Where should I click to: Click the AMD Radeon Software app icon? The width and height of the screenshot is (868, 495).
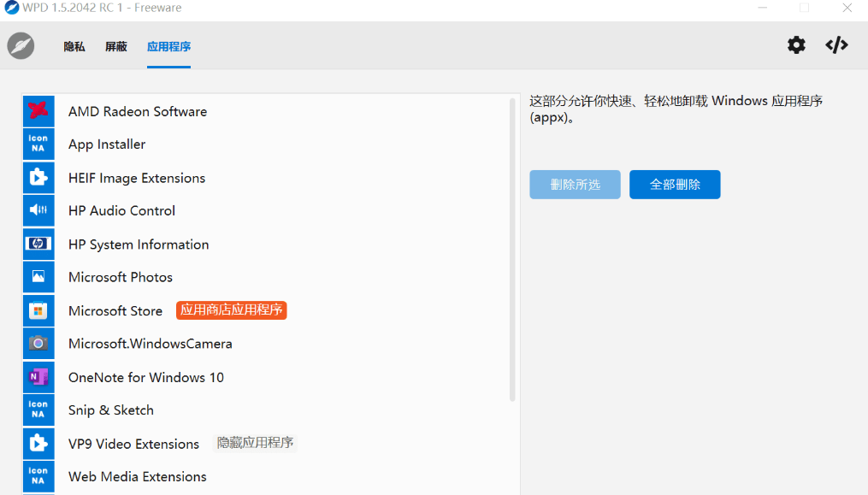pyautogui.click(x=38, y=111)
